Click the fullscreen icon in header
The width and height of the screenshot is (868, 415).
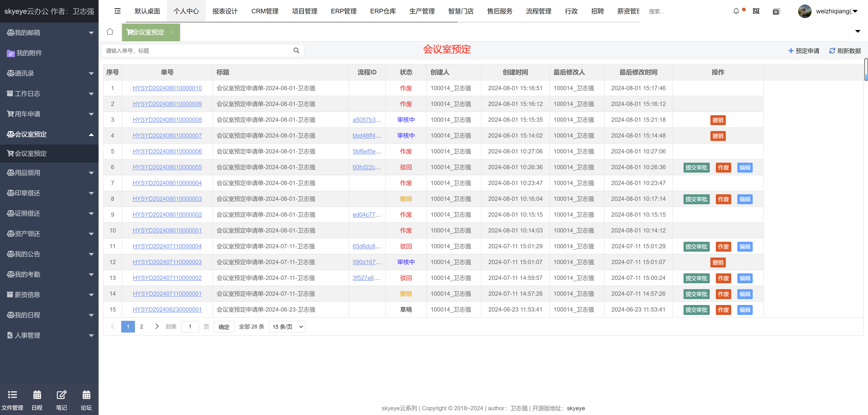[x=756, y=11]
